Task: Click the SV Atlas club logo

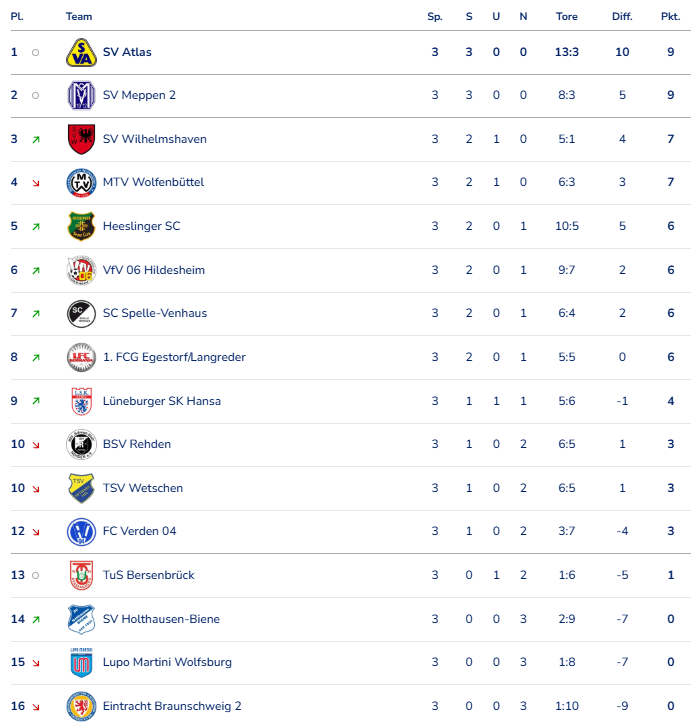Action: coord(81,52)
